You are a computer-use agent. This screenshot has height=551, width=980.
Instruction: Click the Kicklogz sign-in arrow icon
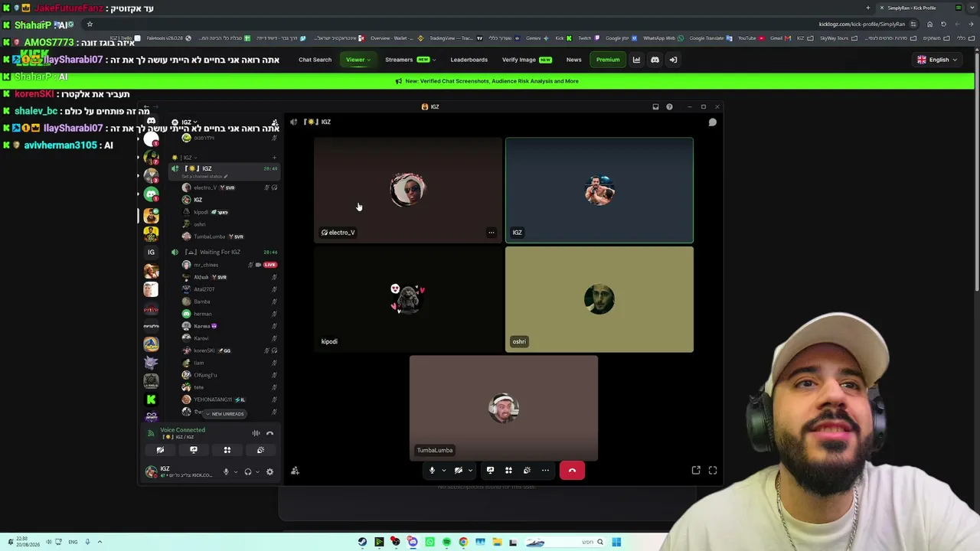673,60
